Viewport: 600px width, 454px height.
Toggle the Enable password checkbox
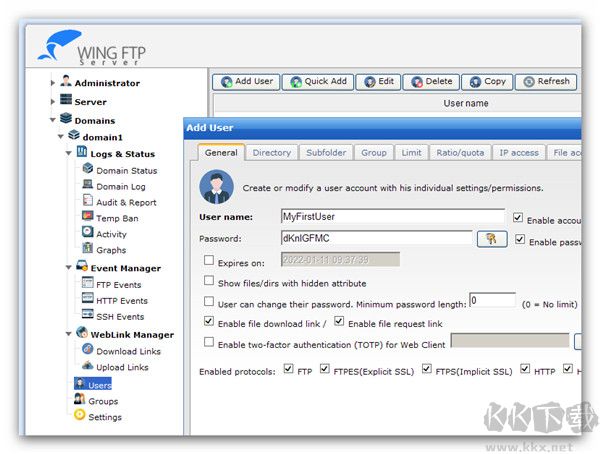[x=520, y=240]
